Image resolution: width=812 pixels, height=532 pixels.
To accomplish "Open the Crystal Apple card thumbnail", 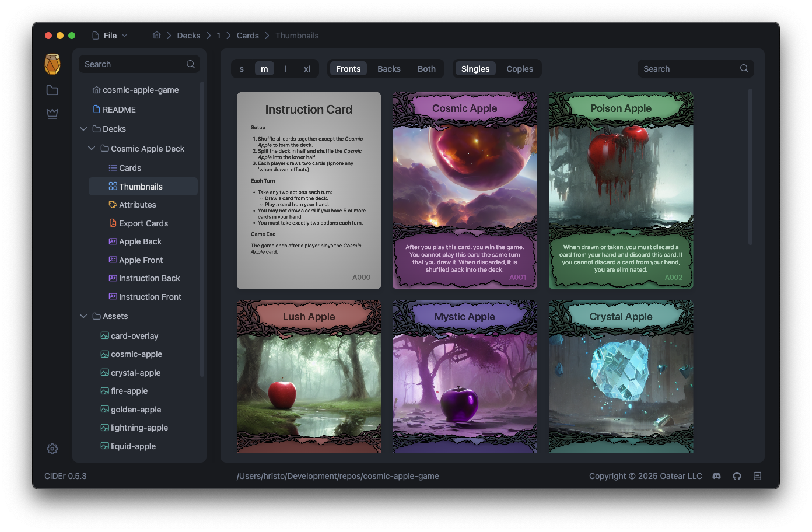I will [621, 376].
